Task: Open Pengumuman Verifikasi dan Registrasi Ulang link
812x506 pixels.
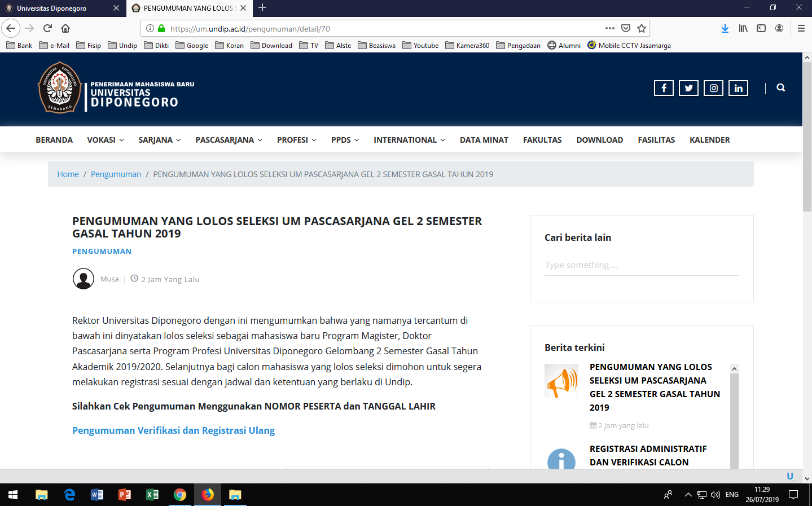Action: 173,430
